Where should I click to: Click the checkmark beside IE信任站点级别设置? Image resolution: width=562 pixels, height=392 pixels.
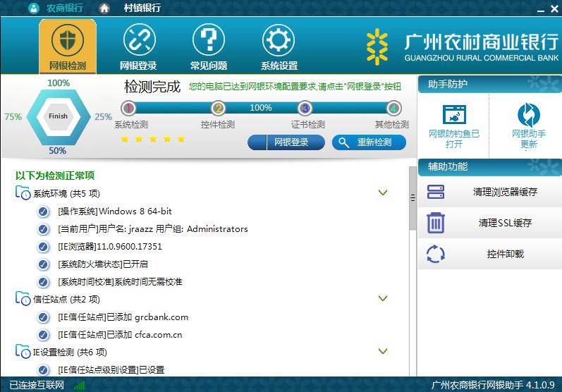(x=43, y=369)
